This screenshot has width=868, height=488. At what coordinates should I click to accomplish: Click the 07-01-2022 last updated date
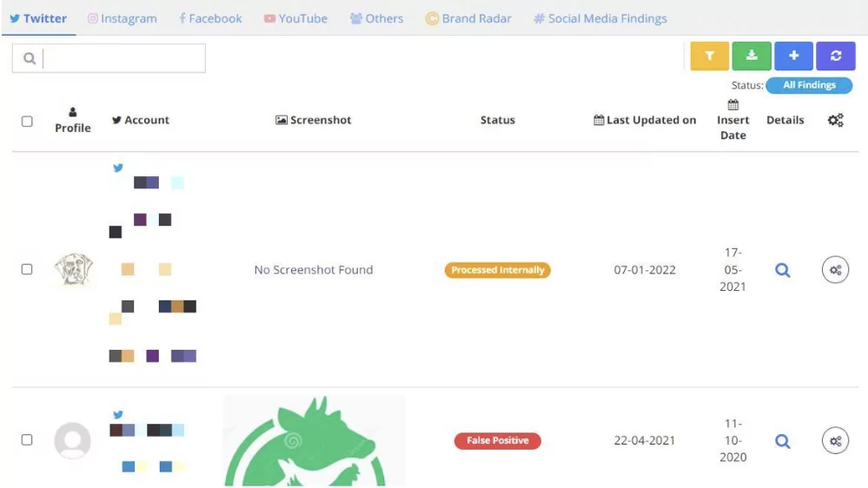click(645, 270)
